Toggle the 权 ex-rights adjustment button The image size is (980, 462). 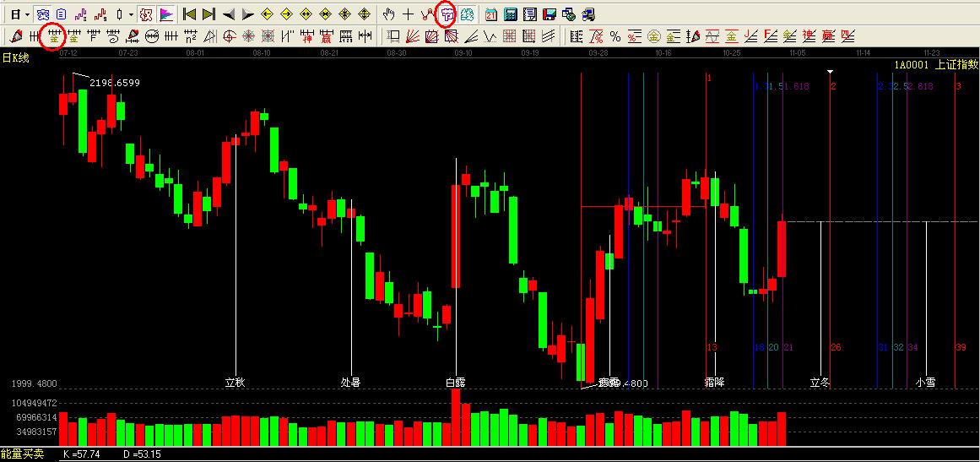[146, 14]
